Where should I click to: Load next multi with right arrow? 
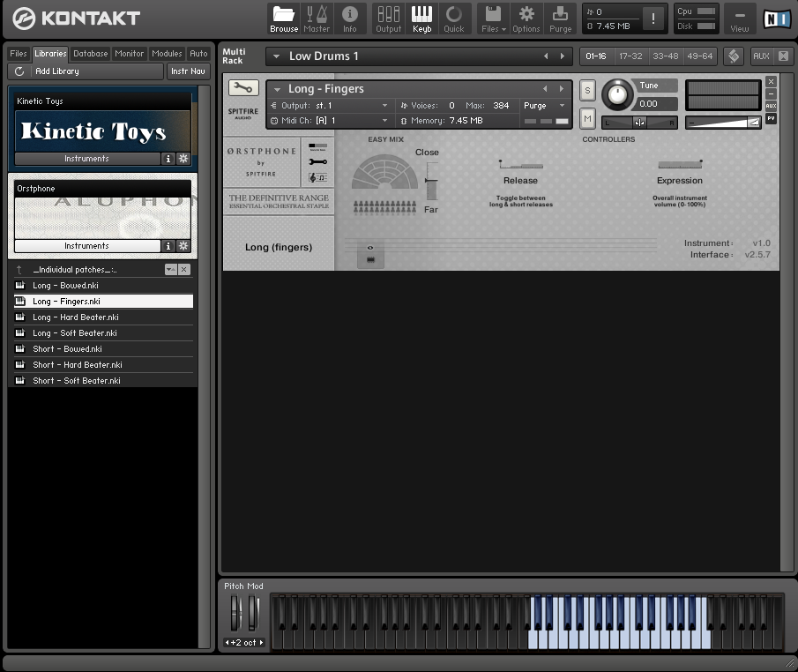point(563,56)
